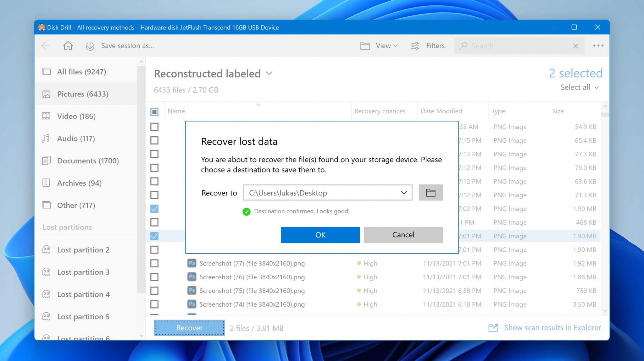Click the browse folder button for recovery path
644x361 pixels.
point(430,193)
